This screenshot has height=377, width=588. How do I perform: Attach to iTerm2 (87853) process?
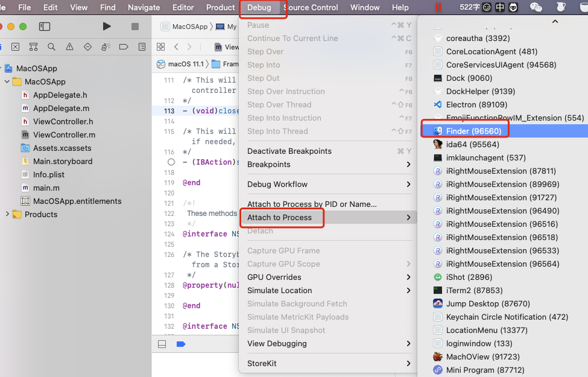click(504, 290)
